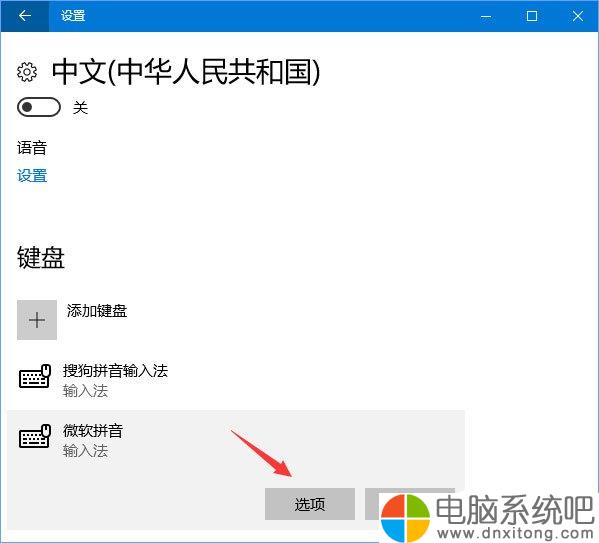599x543 pixels.
Task: Click the gear icon beside 中文(中华人民共和国)
Action: point(27,71)
